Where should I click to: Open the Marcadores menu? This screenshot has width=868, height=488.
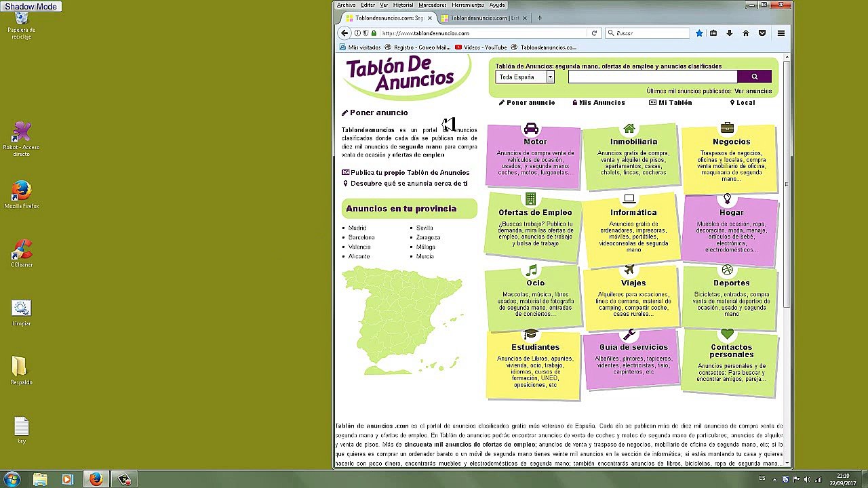coord(433,5)
